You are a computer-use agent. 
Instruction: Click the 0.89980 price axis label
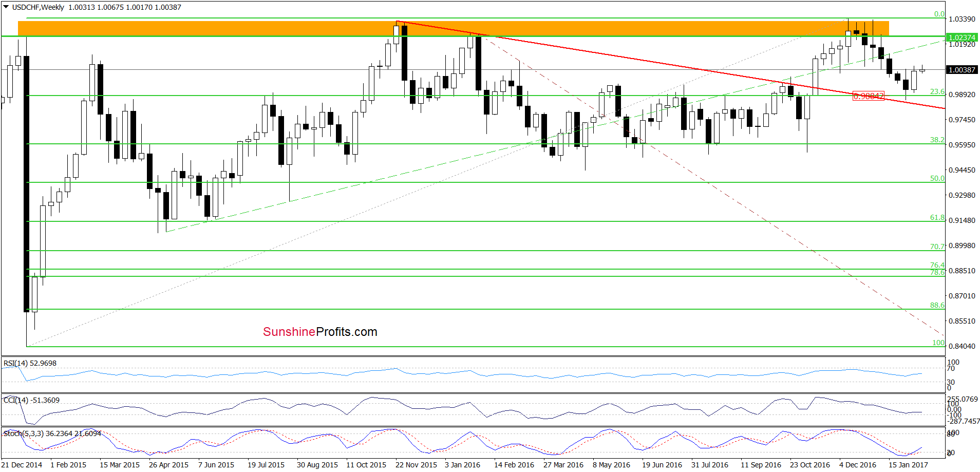(962, 246)
